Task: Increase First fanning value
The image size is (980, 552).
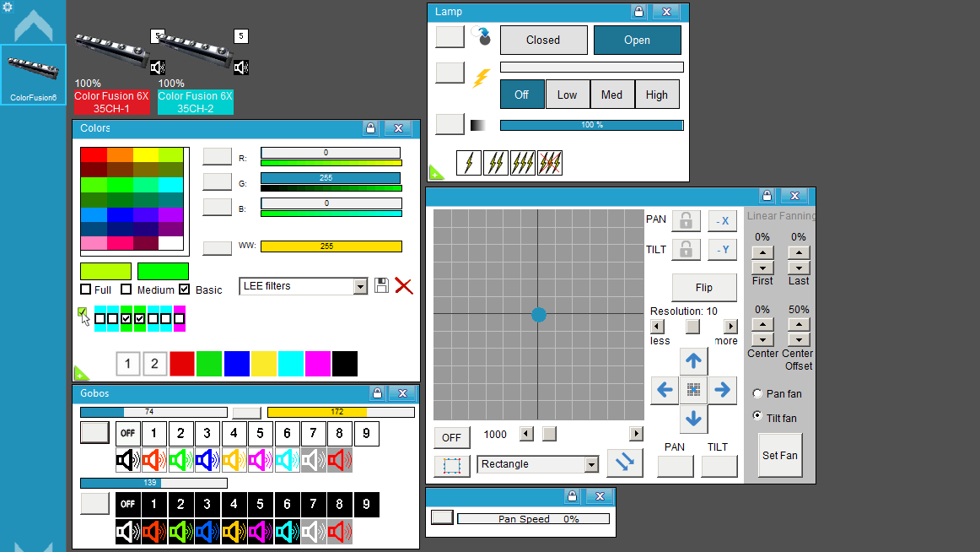Action: [762, 252]
